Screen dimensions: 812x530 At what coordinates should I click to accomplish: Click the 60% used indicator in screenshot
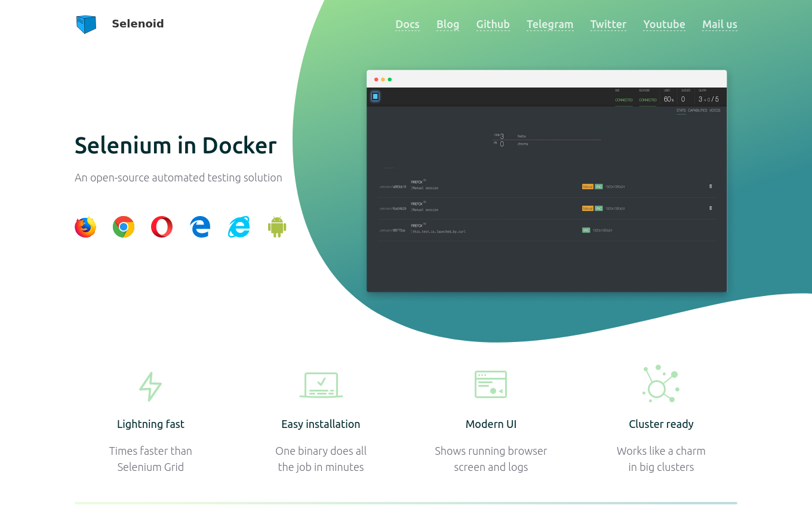(668, 99)
